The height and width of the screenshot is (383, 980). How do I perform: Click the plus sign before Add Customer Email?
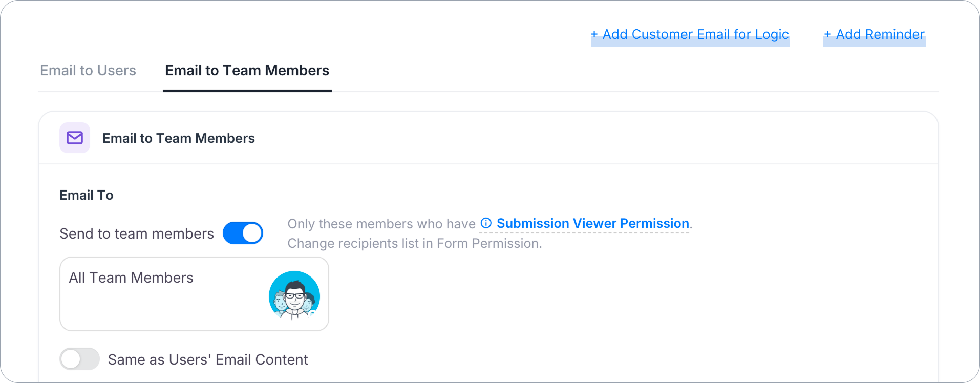pos(594,35)
